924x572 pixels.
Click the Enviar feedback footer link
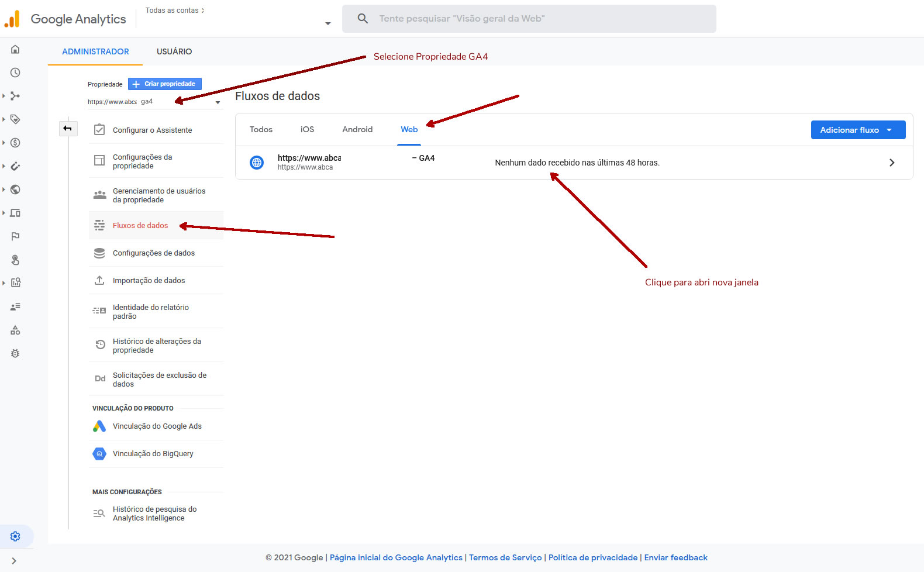pyautogui.click(x=675, y=557)
